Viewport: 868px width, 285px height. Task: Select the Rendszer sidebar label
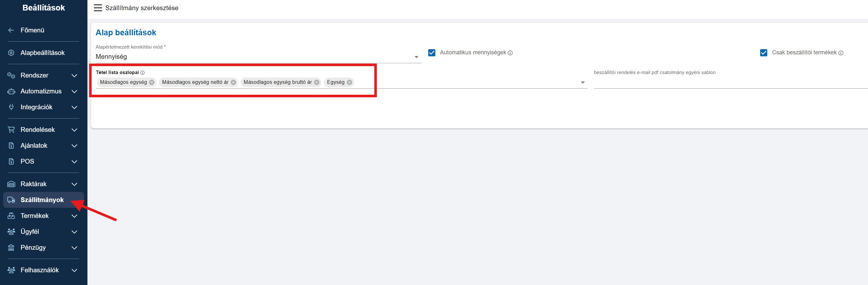(34, 76)
